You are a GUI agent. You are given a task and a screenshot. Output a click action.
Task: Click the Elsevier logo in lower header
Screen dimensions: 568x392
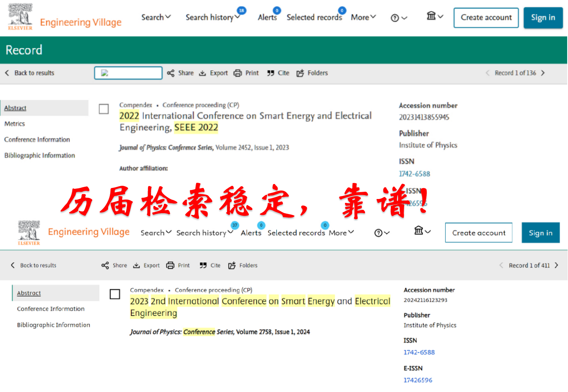pyautogui.click(x=29, y=232)
